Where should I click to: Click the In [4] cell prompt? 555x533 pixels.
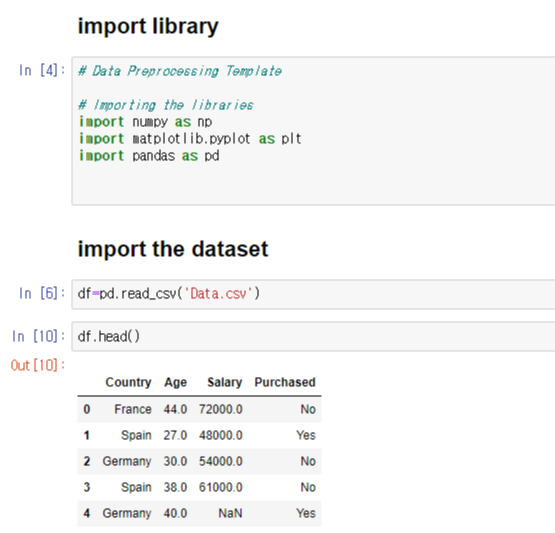(x=42, y=70)
